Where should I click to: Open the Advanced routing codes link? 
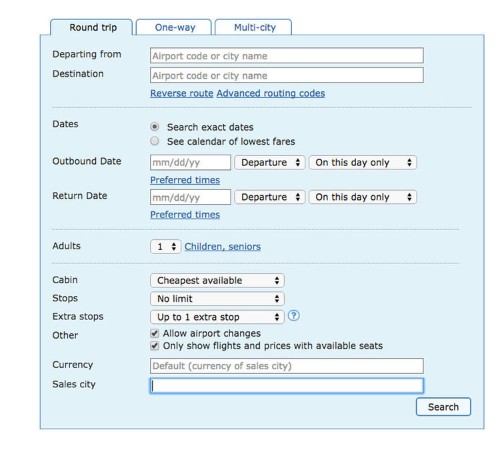(271, 93)
